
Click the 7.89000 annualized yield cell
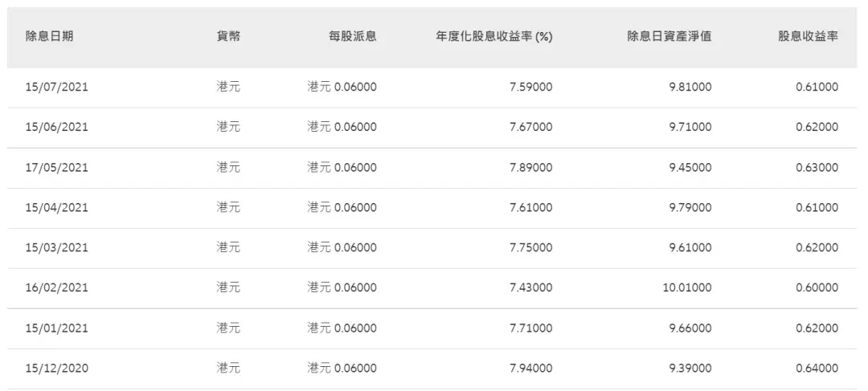531,168
